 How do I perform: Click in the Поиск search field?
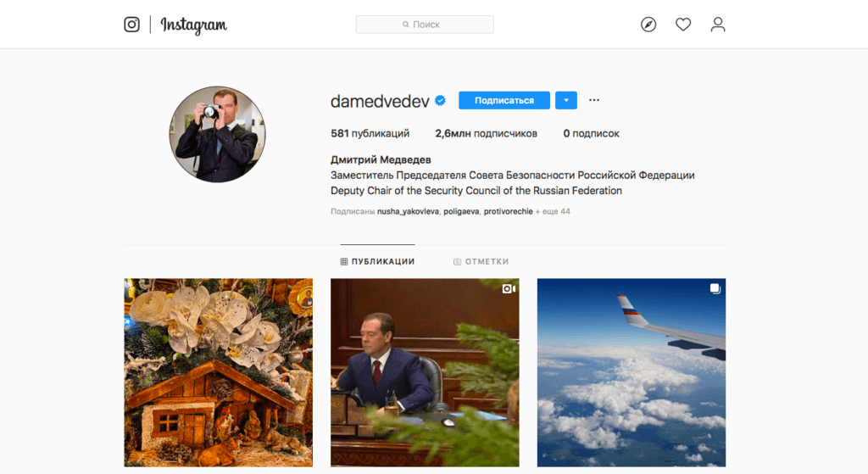(x=425, y=25)
